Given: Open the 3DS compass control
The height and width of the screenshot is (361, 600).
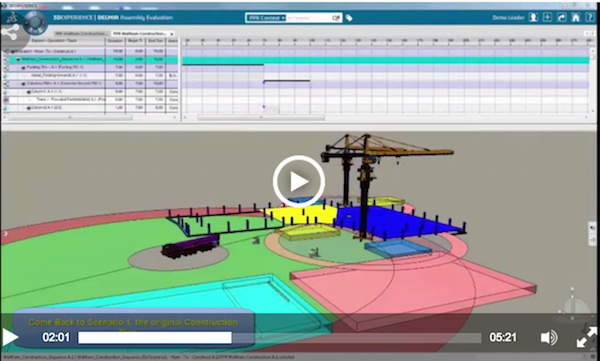Looking at the screenshot, I should tap(35, 22).
